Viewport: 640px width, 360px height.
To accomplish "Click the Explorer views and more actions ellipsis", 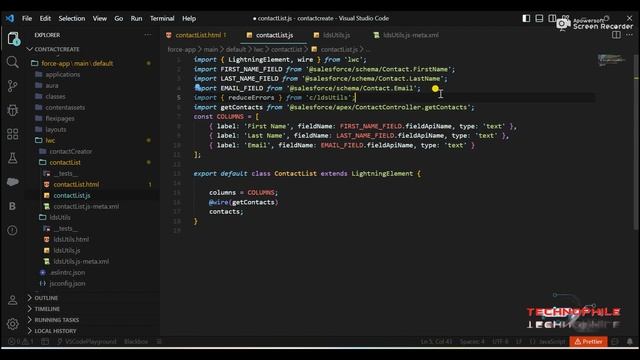I will click(148, 35).
